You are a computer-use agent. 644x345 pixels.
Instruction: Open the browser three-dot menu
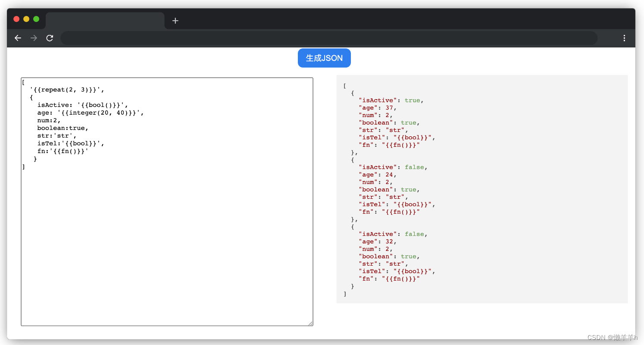click(x=624, y=38)
